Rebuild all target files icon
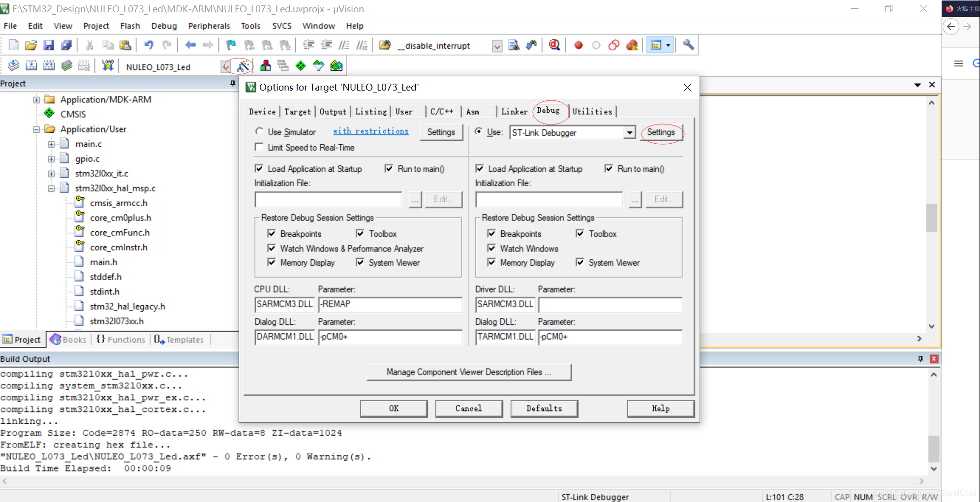The height and width of the screenshot is (502, 980). tap(49, 65)
